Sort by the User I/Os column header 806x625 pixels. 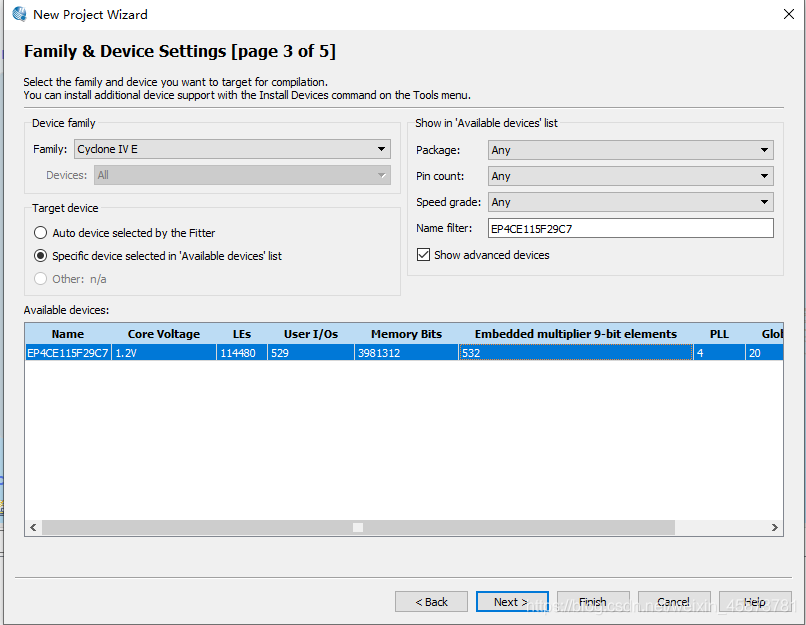point(311,334)
